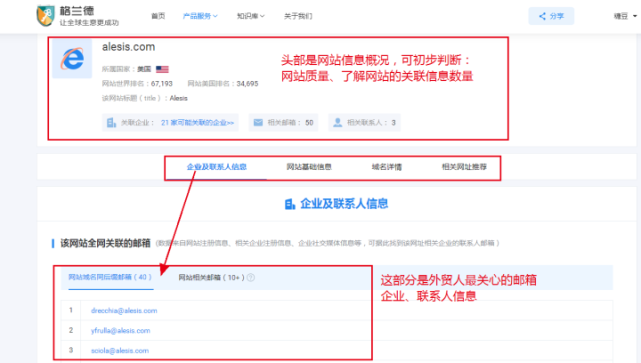
Task: Switch to 域名详情 tab
Action: 387,167
